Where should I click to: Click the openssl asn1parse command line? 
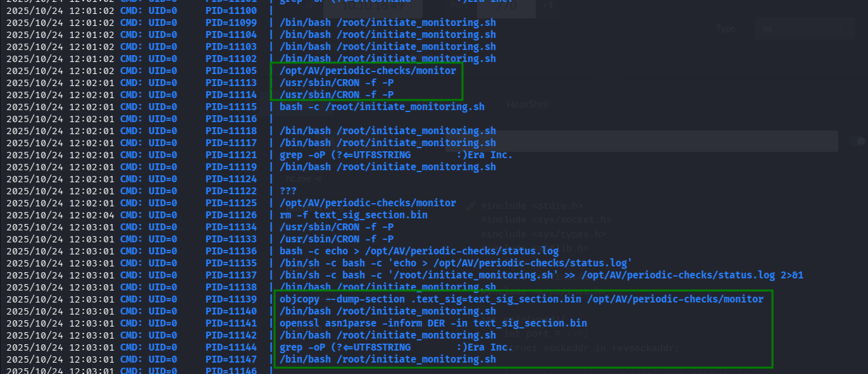(433, 323)
